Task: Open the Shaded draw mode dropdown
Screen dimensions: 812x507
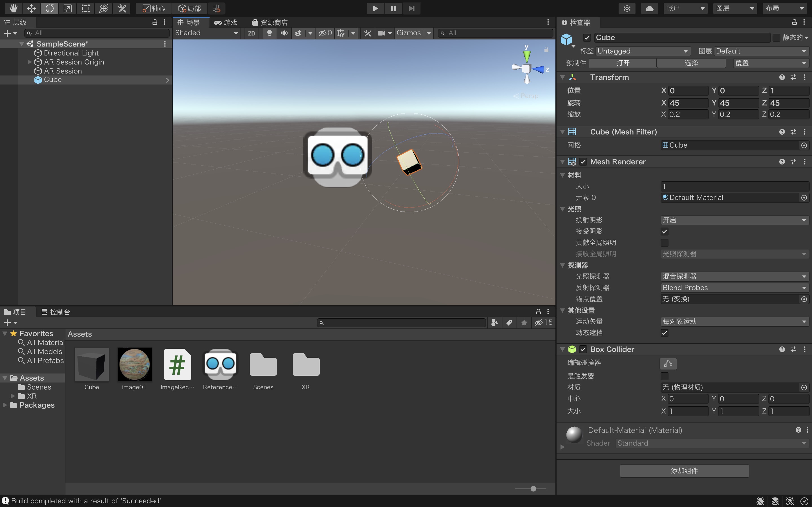Action: point(206,33)
